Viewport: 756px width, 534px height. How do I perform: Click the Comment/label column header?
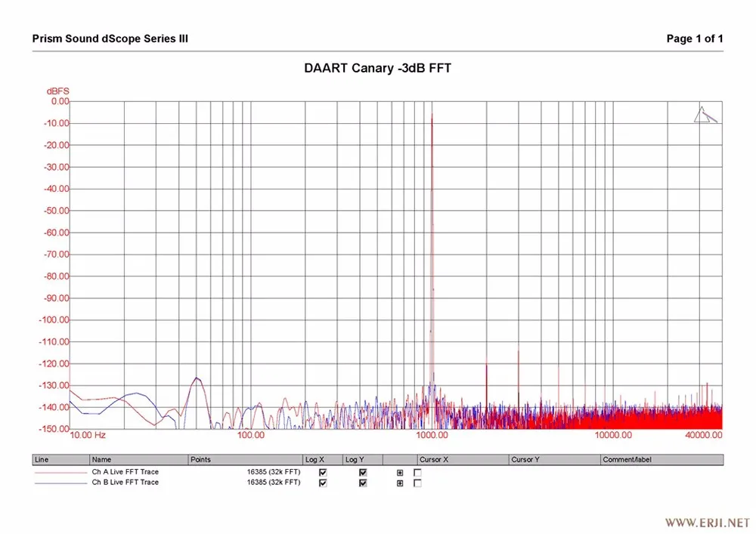(662, 459)
